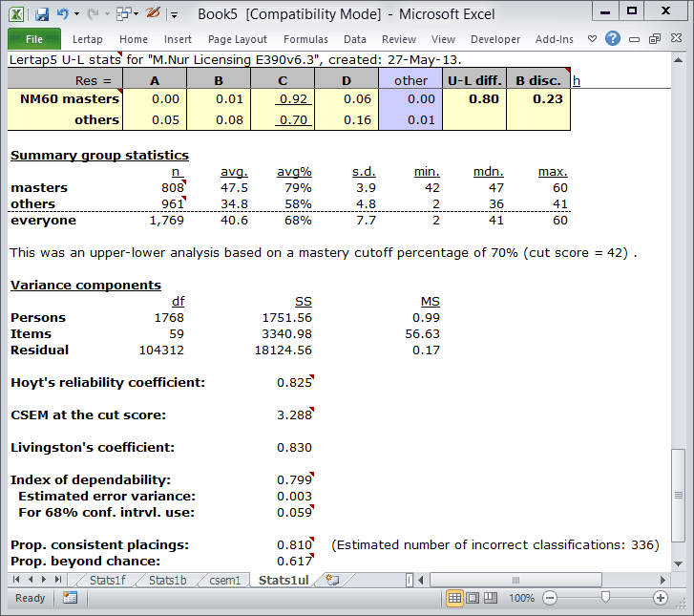This screenshot has width=694, height=616.
Task: Click the 'h' link beside B disc.
Action: (x=577, y=80)
